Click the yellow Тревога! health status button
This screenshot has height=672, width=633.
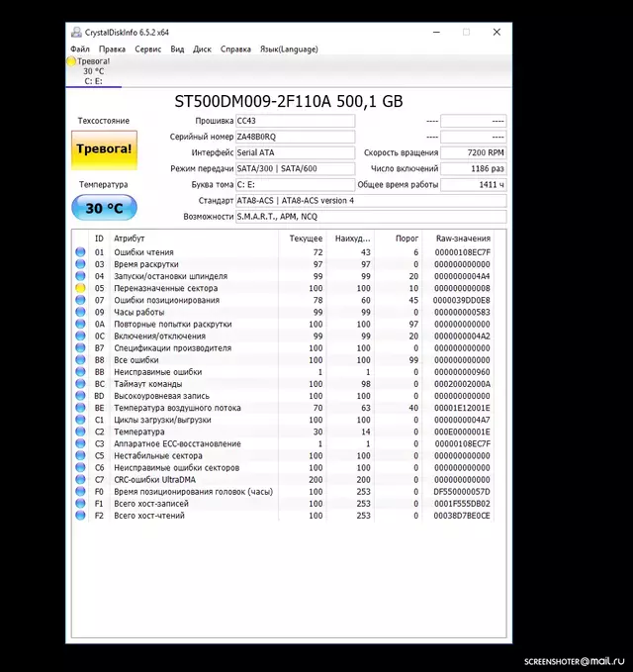(x=104, y=150)
